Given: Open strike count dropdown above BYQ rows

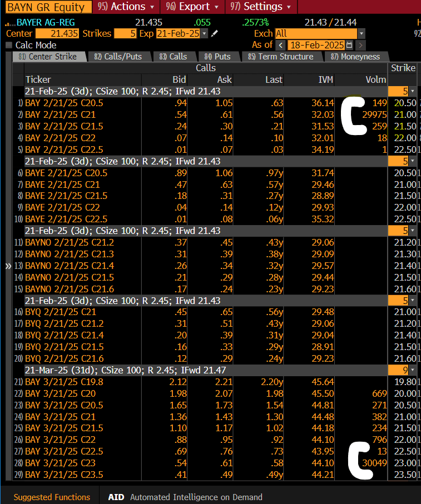Looking at the screenshot, I should pyautogui.click(x=412, y=301).
